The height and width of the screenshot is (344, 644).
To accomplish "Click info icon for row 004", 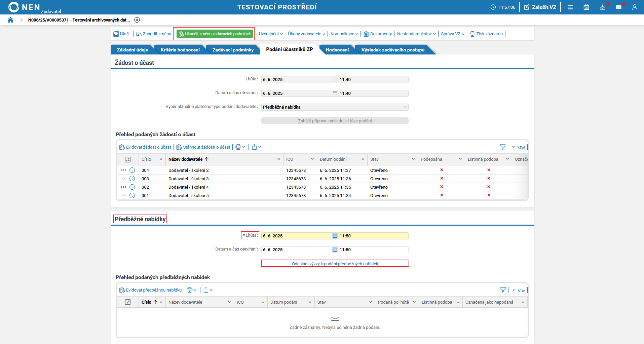I will (132, 170).
